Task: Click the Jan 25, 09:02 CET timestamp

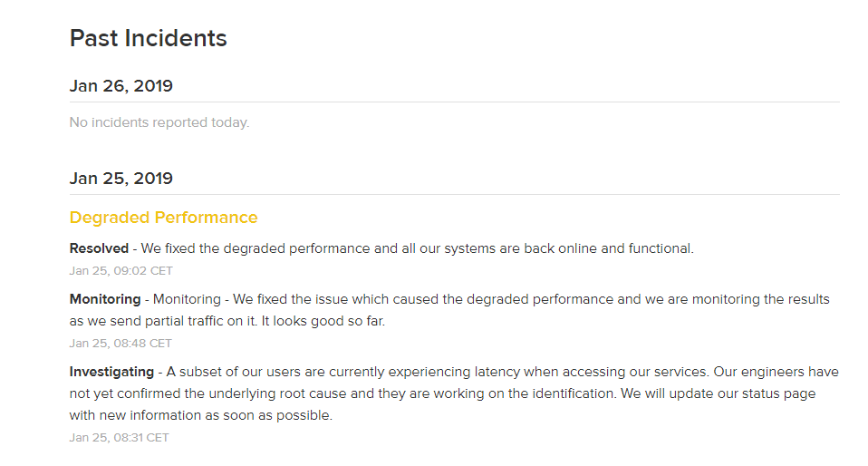Action: tap(121, 271)
